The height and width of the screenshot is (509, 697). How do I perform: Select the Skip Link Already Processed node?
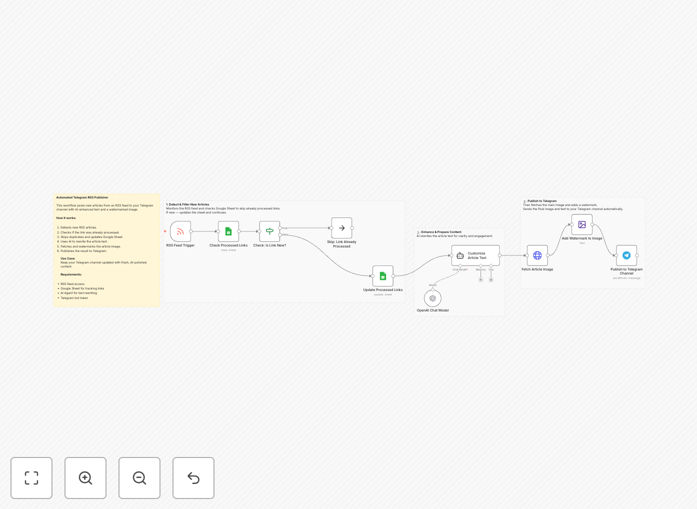pos(341,228)
